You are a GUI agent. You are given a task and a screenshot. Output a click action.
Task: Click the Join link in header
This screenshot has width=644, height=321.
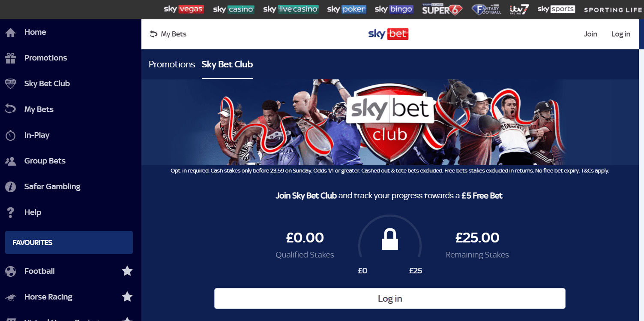tap(590, 34)
